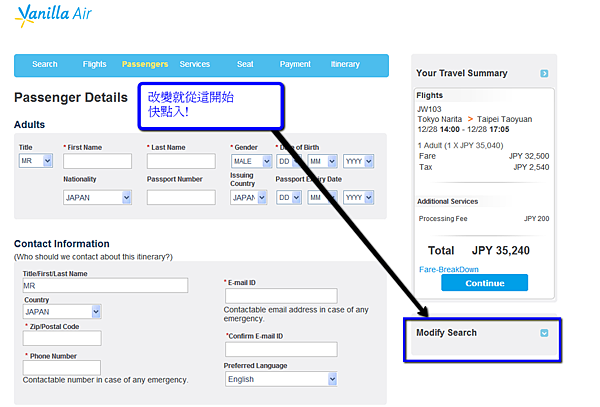Image resolution: width=600 pixels, height=407 pixels.
Task: Focus the Last Name input field
Action: tap(181, 161)
